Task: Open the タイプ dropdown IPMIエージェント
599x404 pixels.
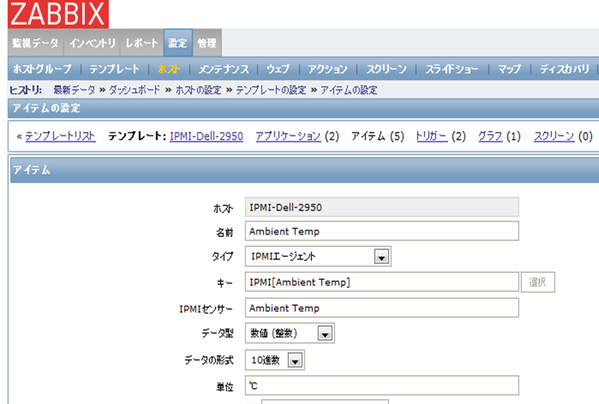Action: (x=318, y=256)
